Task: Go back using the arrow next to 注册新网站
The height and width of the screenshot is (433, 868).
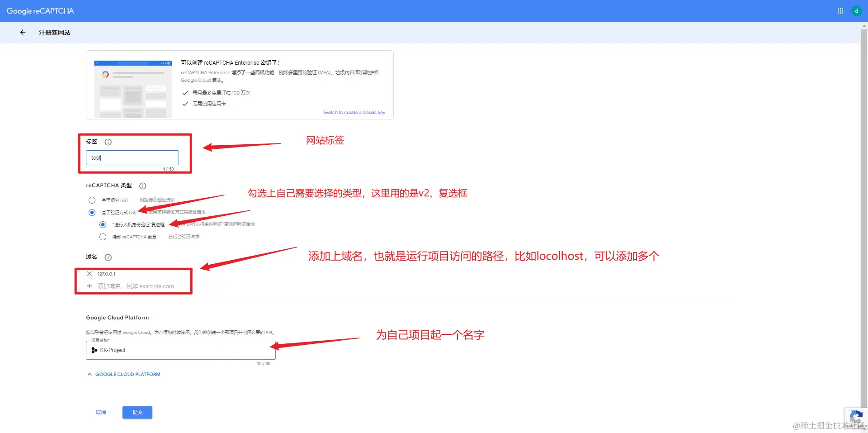Action: pos(23,32)
